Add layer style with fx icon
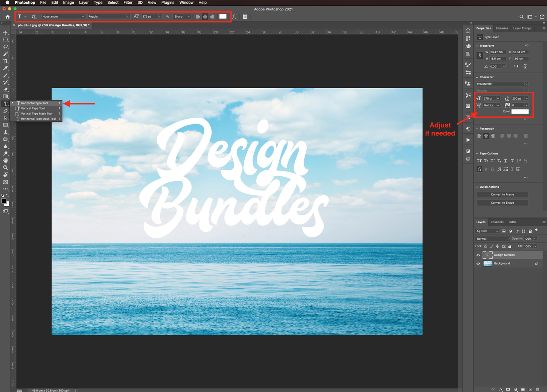 (x=501, y=389)
